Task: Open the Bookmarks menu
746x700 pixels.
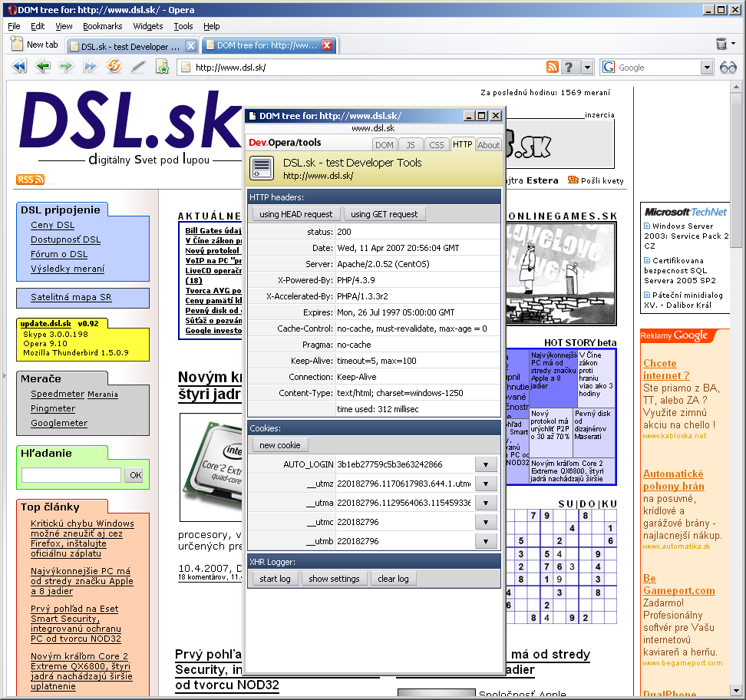Action: pyautogui.click(x=102, y=26)
